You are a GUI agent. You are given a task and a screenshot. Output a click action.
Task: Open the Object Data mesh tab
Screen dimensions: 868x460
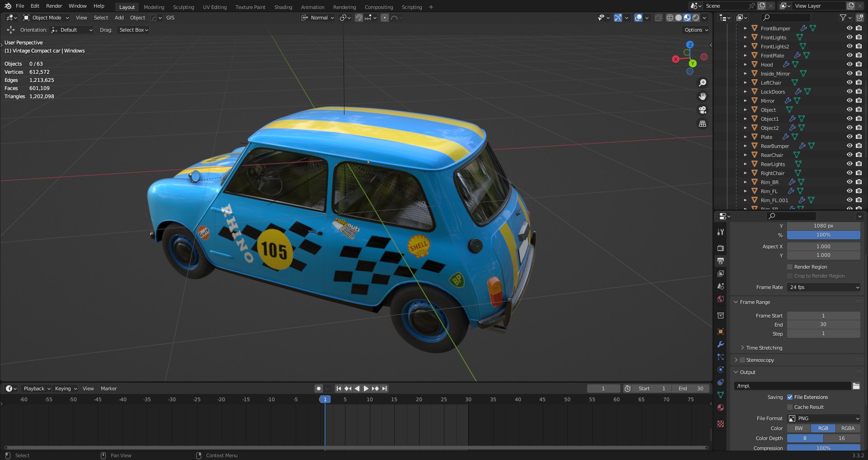click(x=721, y=395)
